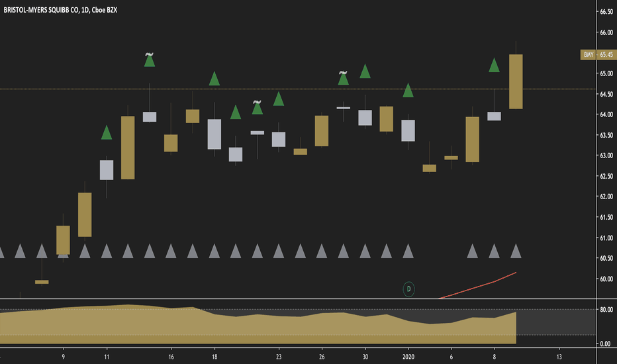Click the 62.00 price axis label
The width and height of the screenshot is (617, 364).
(606, 197)
